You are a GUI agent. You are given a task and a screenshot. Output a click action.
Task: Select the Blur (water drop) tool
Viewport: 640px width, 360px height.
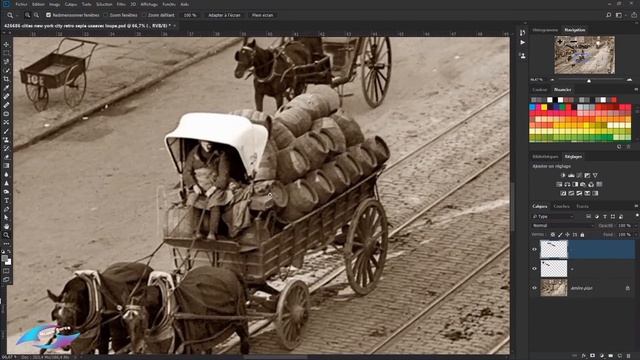pyautogui.click(x=6, y=174)
